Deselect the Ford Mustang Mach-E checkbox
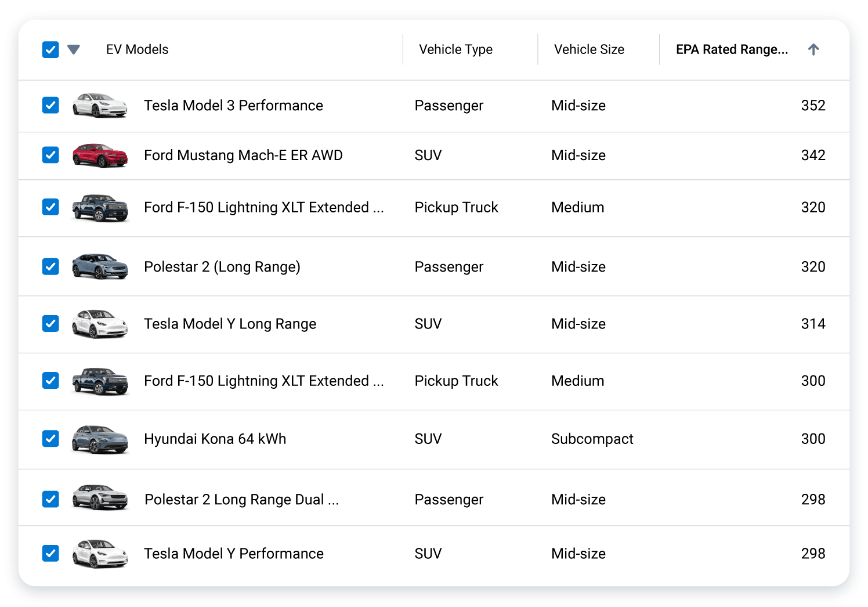Image resolution: width=868 pixels, height=607 pixels. 50,155
